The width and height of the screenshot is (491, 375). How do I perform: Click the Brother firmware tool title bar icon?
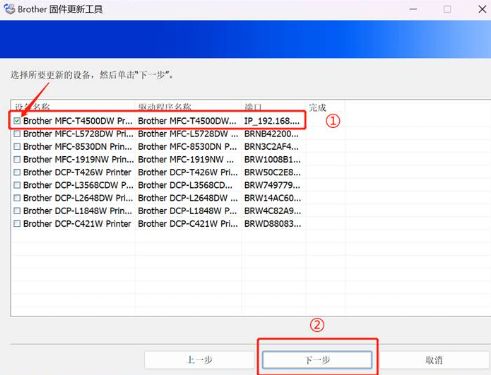tap(9, 9)
